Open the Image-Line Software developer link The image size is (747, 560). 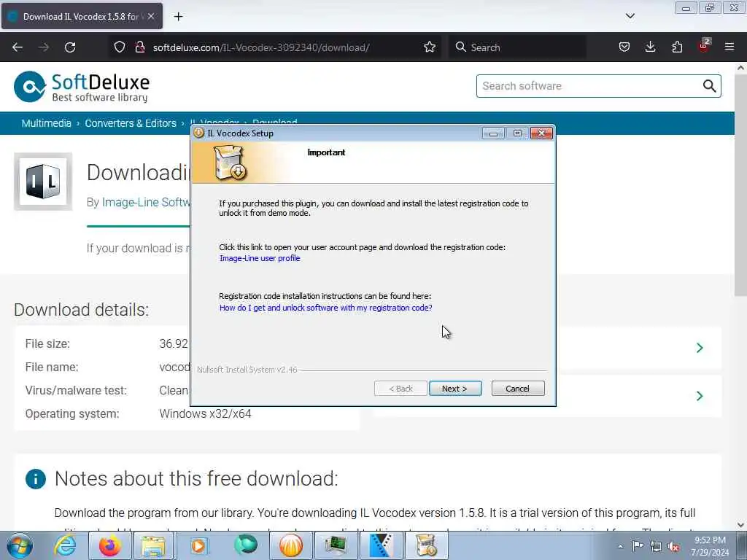(x=146, y=203)
